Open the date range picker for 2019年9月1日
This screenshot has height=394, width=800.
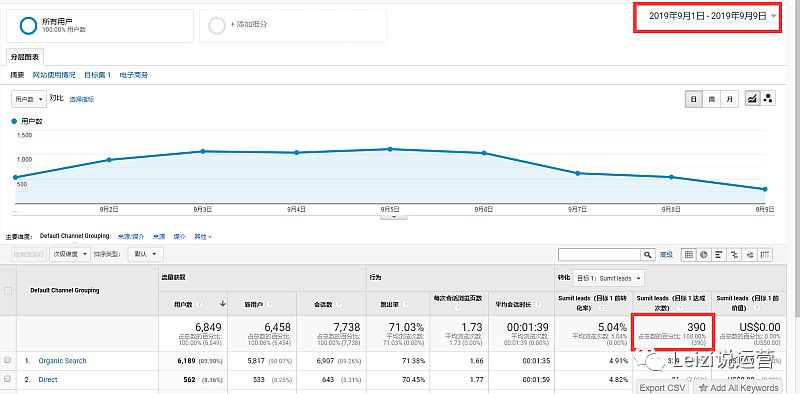point(712,16)
